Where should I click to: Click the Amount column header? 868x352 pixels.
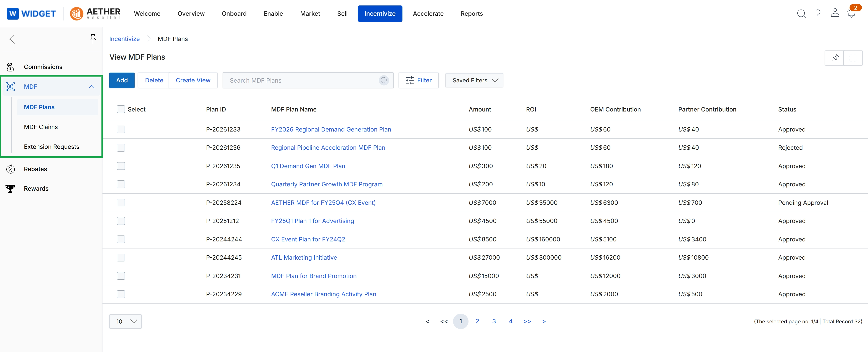tap(480, 109)
